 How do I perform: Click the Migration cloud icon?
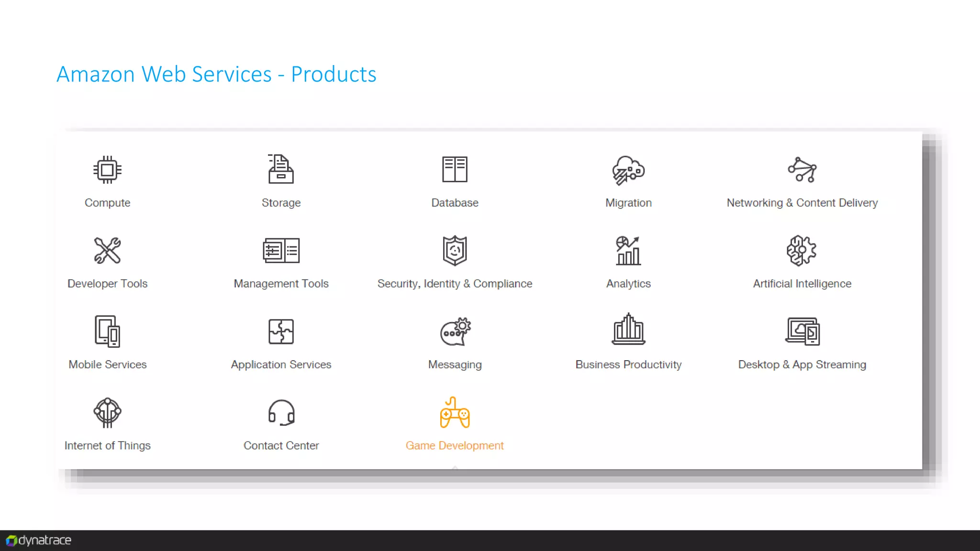tap(628, 170)
